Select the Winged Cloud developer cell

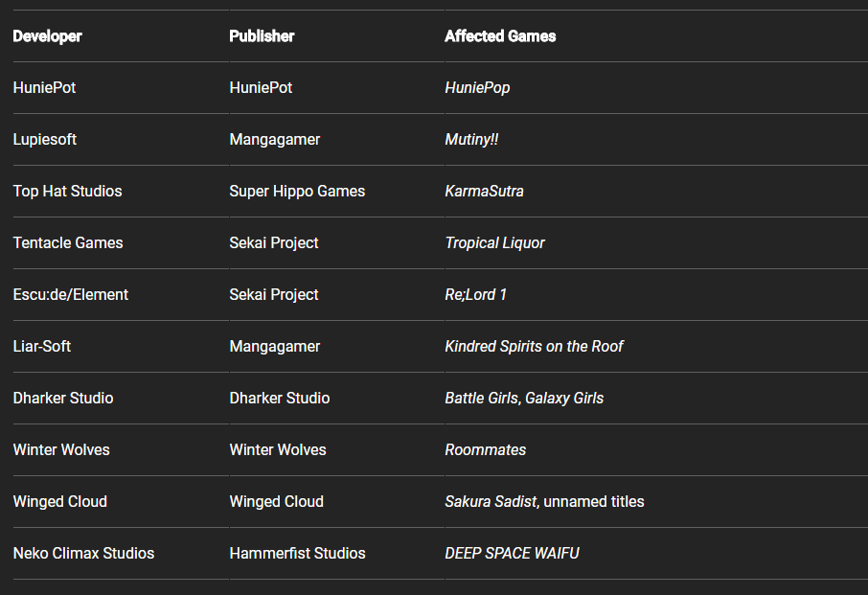[59, 502]
